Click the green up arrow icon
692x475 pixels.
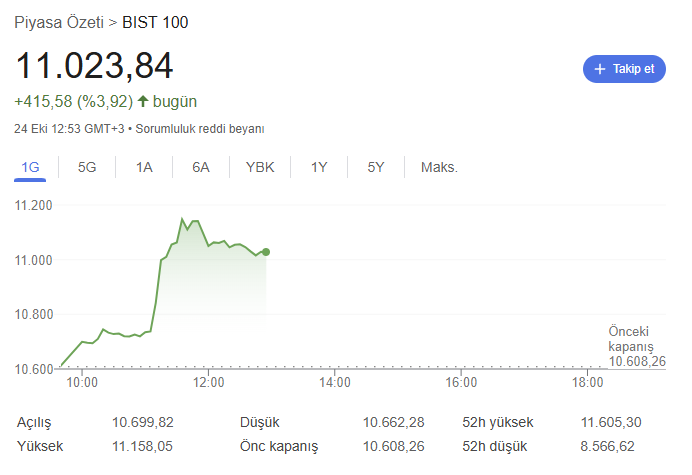coord(143,101)
